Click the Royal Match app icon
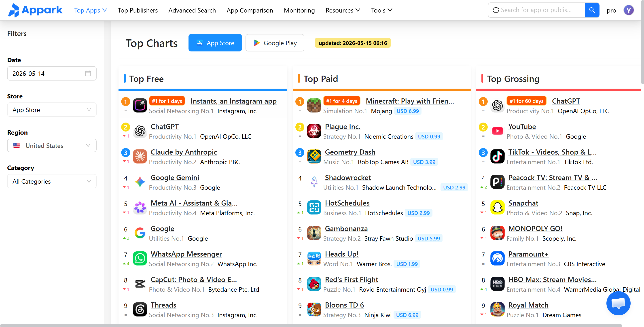Viewport: 644px width, 327px height. click(x=497, y=310)
